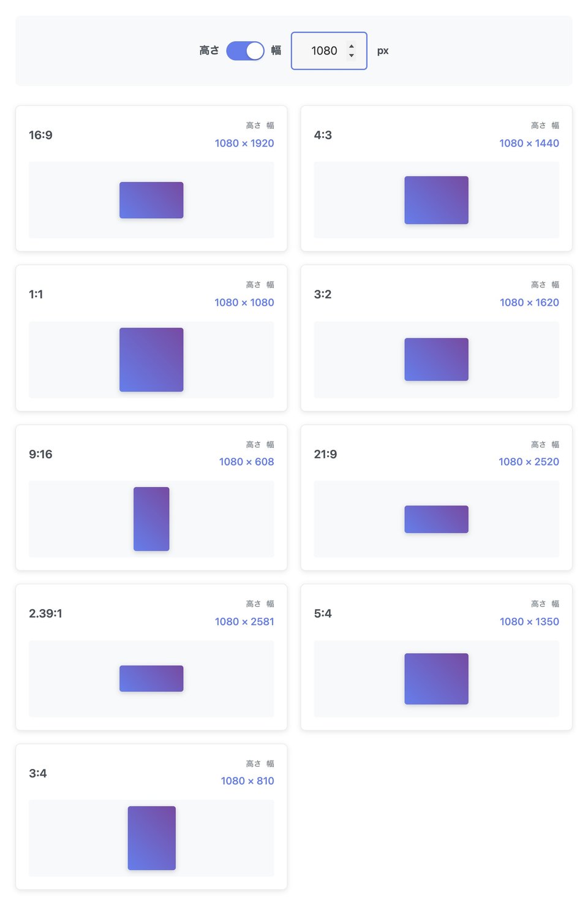The width and height of the screenshot is (588, 905).
Task: Click the 5:4 preview rectangle
Action: coord(436,679)
